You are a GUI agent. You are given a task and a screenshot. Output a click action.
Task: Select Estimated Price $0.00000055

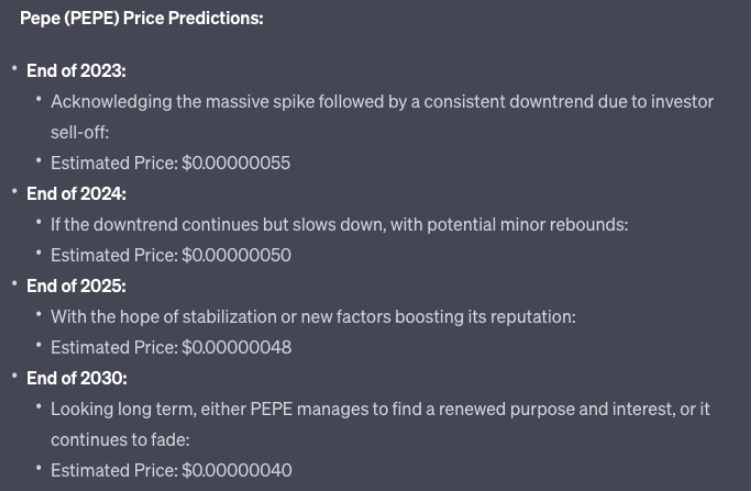pyautogui.click(x=170, y=163)
